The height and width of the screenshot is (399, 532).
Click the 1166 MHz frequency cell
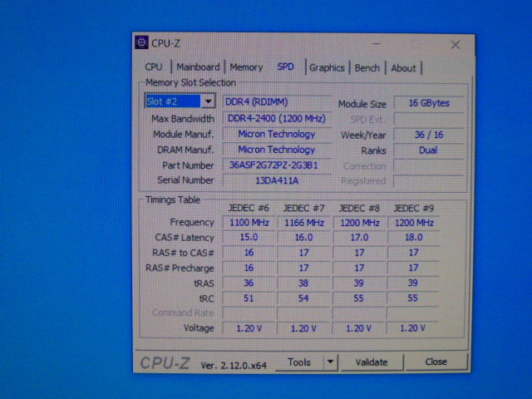click(304, 223)
